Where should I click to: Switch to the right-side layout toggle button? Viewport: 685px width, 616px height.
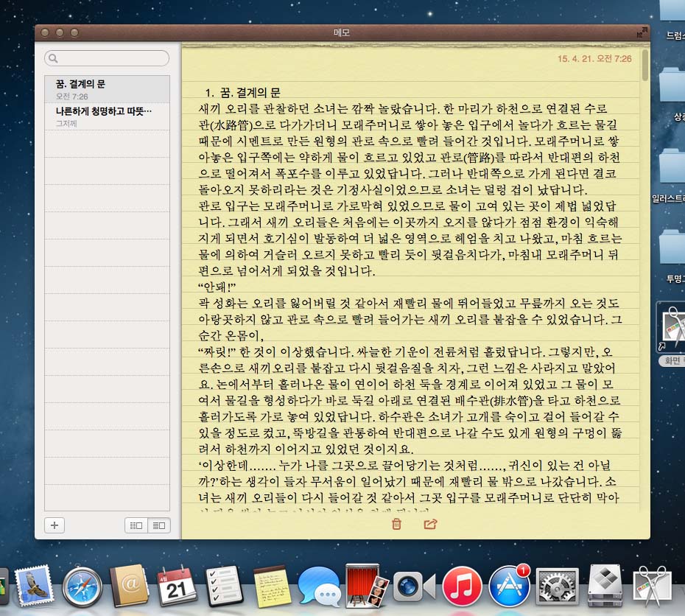tap(158, 525)
